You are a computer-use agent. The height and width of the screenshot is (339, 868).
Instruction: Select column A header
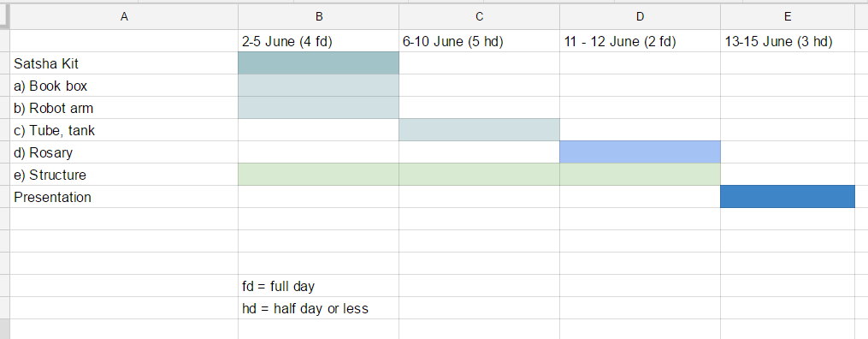pos(124,16)
